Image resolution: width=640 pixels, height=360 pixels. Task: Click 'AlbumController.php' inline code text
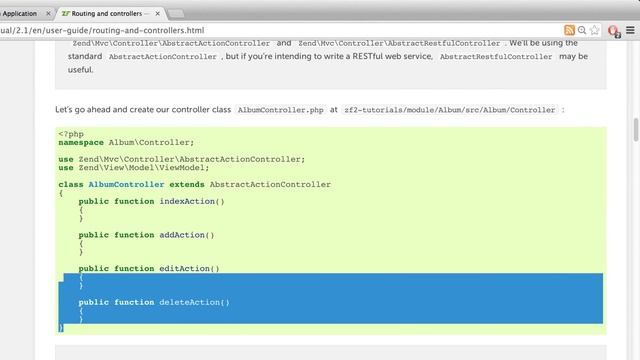(x=280, y=110)
